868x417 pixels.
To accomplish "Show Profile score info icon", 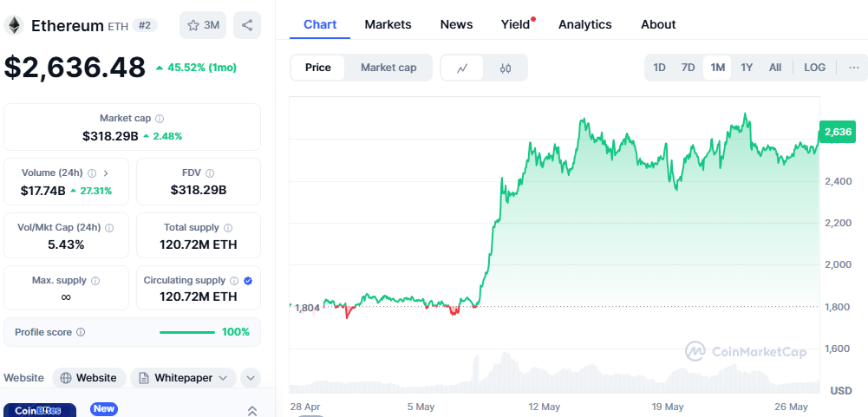I will coord(81,332).
